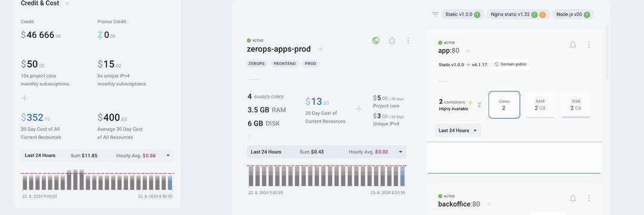Select the Cores 2 resource tab

click(x=504, y=105)
